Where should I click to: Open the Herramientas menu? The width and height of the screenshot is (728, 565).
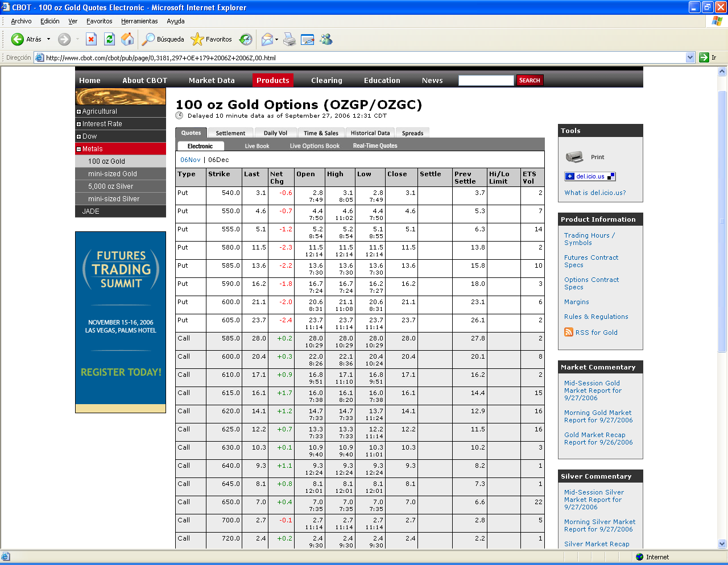pyautogui.click(x=139, y=21)
